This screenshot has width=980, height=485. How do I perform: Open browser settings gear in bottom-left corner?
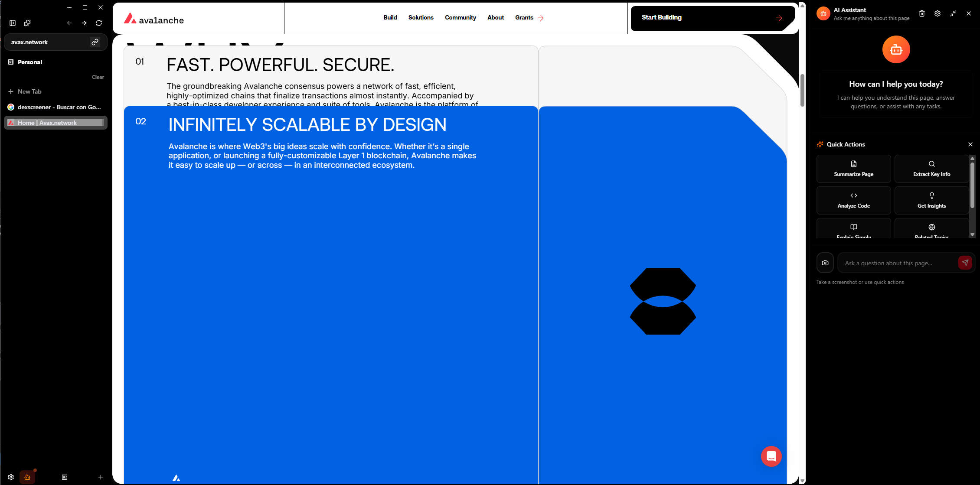click(11, 477)
